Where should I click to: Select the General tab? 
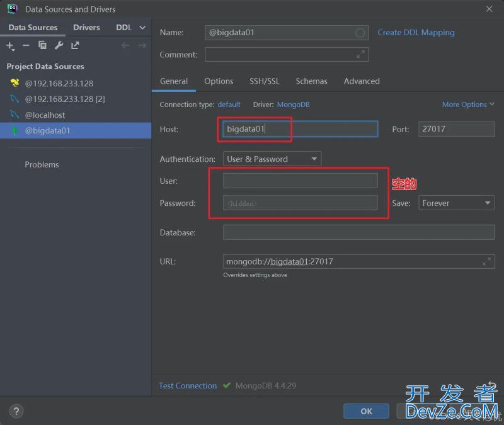point(174,81)
